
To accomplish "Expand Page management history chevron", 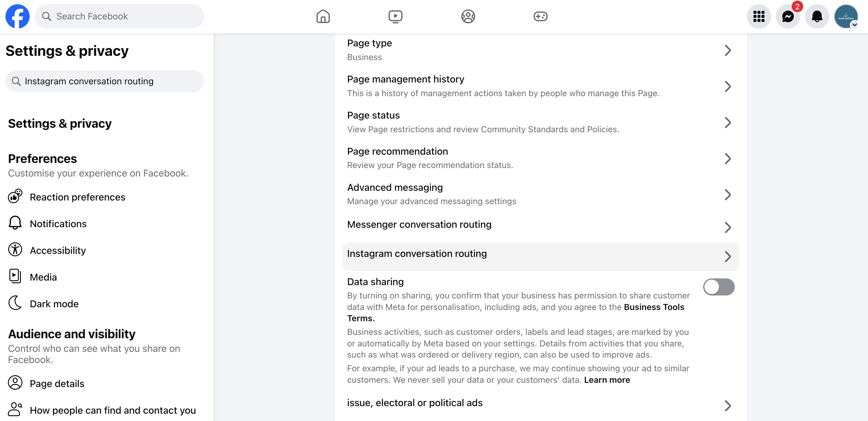I will (x=727, y=86).
